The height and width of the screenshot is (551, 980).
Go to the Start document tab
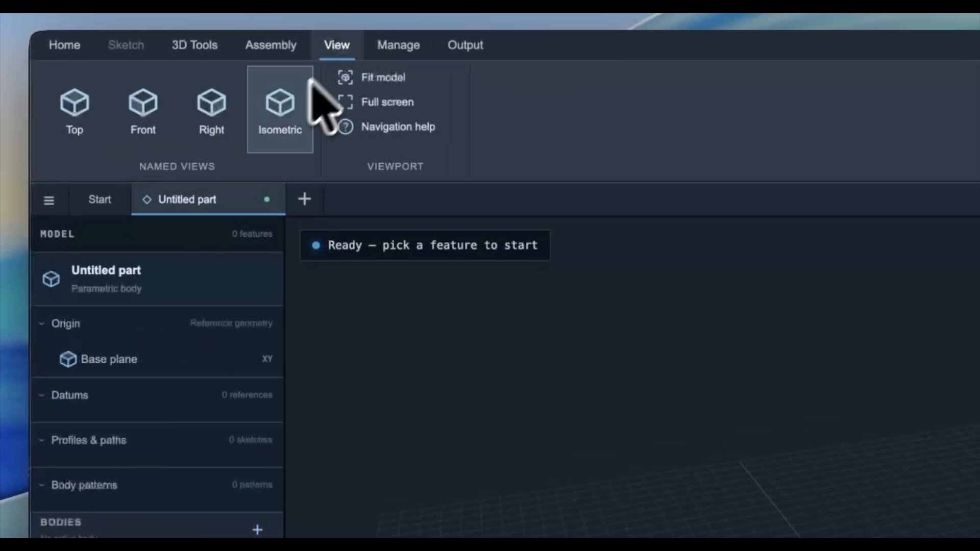click(x=100, y=199)
